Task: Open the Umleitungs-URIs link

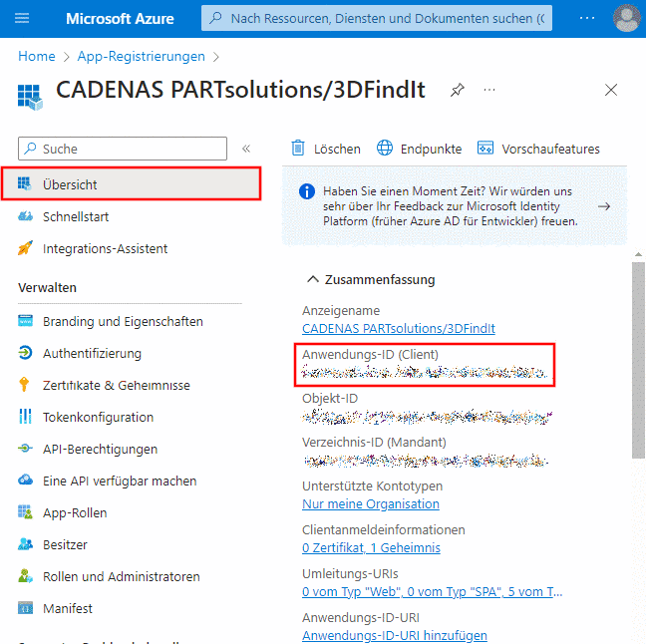Action: [x=432, y=592]
